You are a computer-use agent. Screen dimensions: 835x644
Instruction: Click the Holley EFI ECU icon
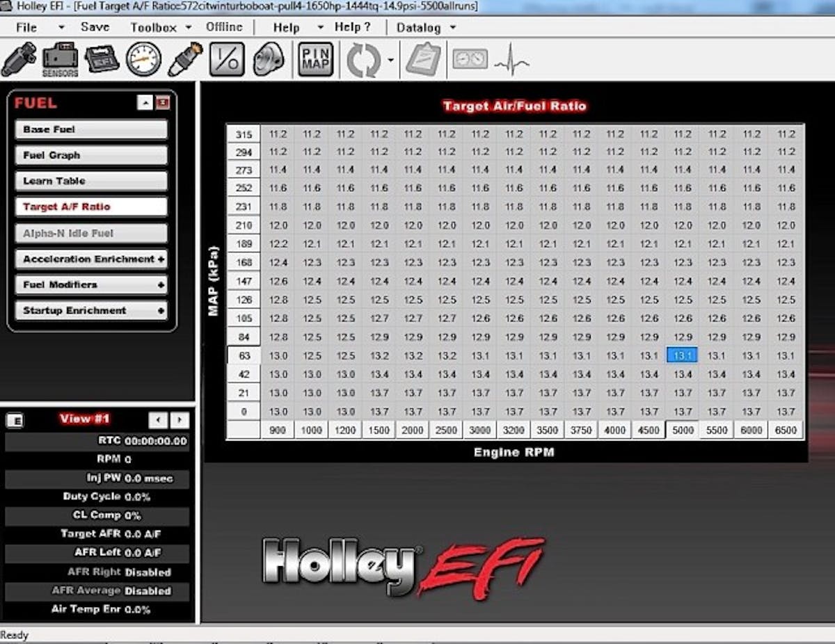click(x=102, y=59)
